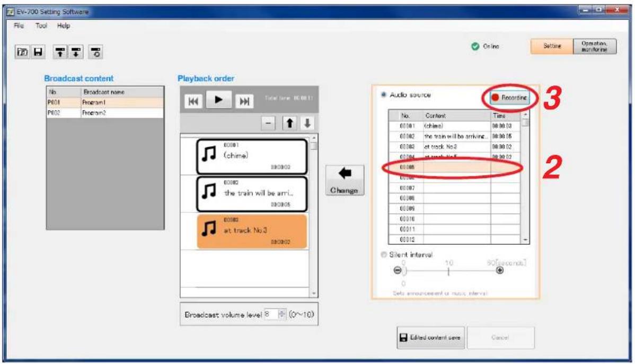This screenshot has width=635, height=364.
Task: Open a project file via folder icon
Action: pyautogui.click(x=22, y=52)
